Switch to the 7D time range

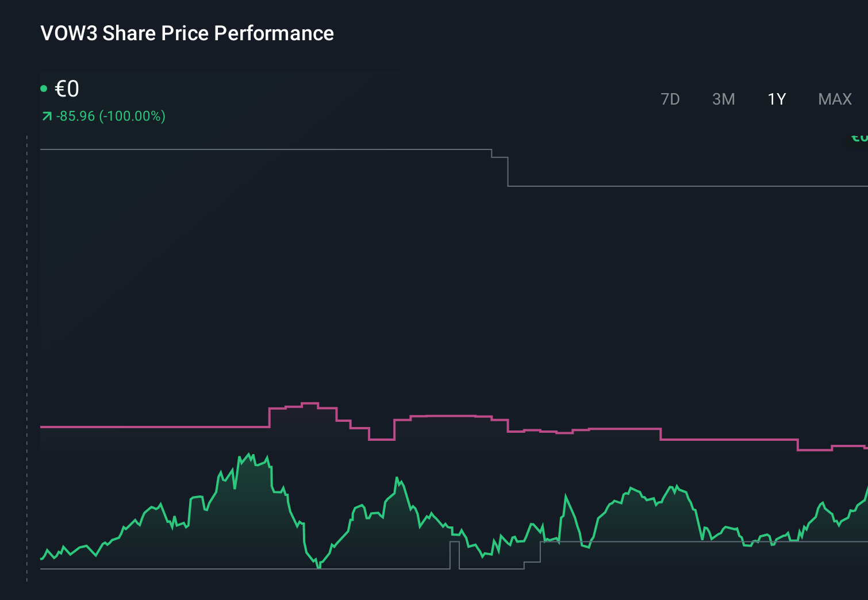click(x=670, y=99)
